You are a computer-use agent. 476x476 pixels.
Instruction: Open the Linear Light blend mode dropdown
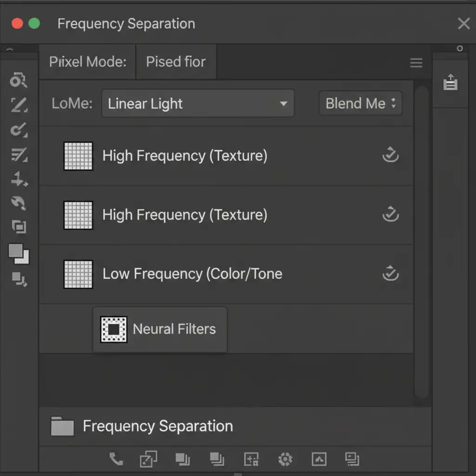coord(198,104)
